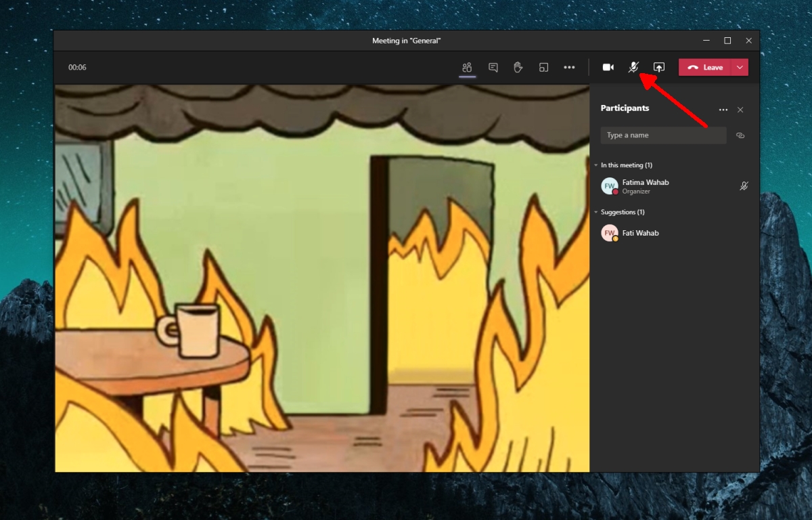
Task: Toggle the Show participants icon in the toolbar
Action: (467, 68)
